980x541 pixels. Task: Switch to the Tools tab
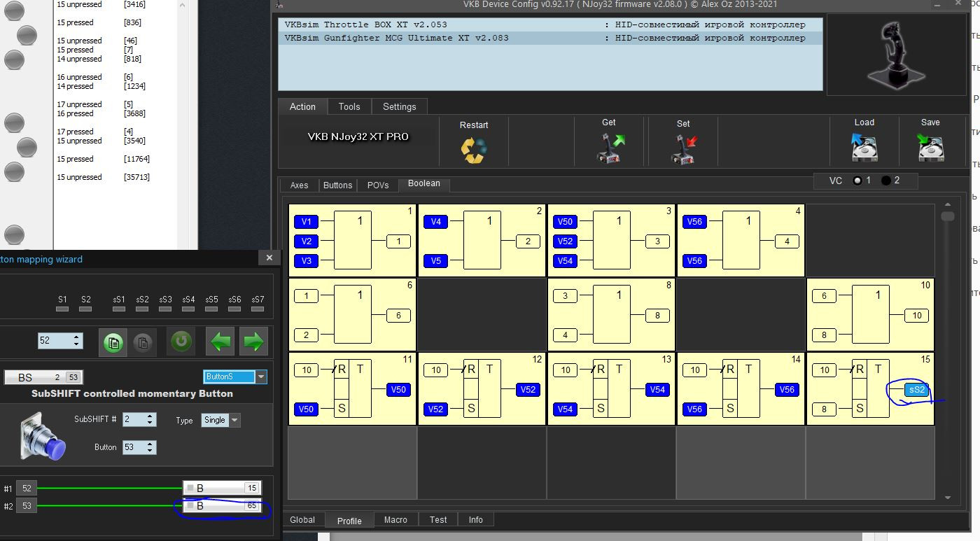[349, 106]
